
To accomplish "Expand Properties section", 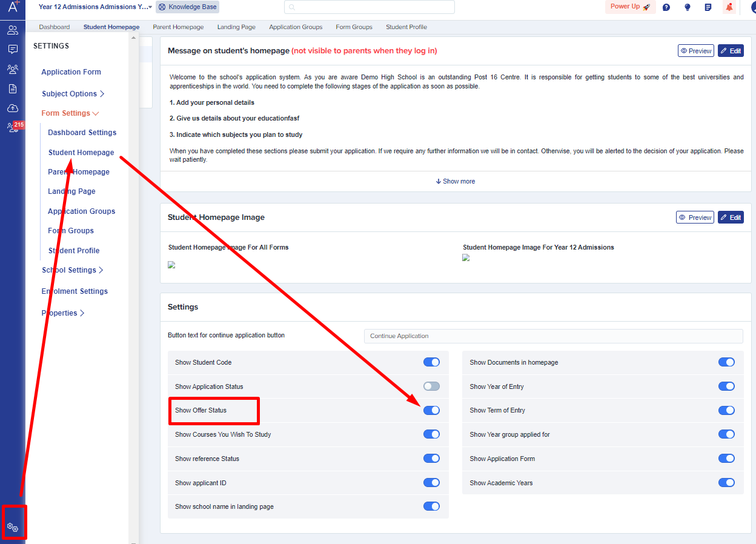I will tap(62, 313).
